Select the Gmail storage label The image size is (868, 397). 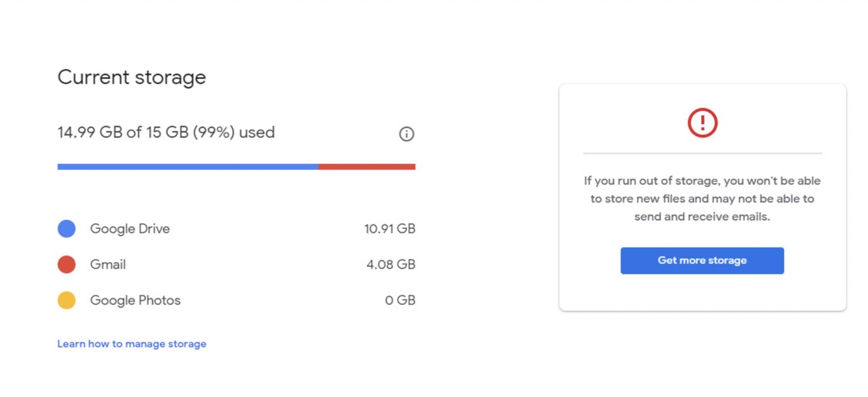coord(108,264)
